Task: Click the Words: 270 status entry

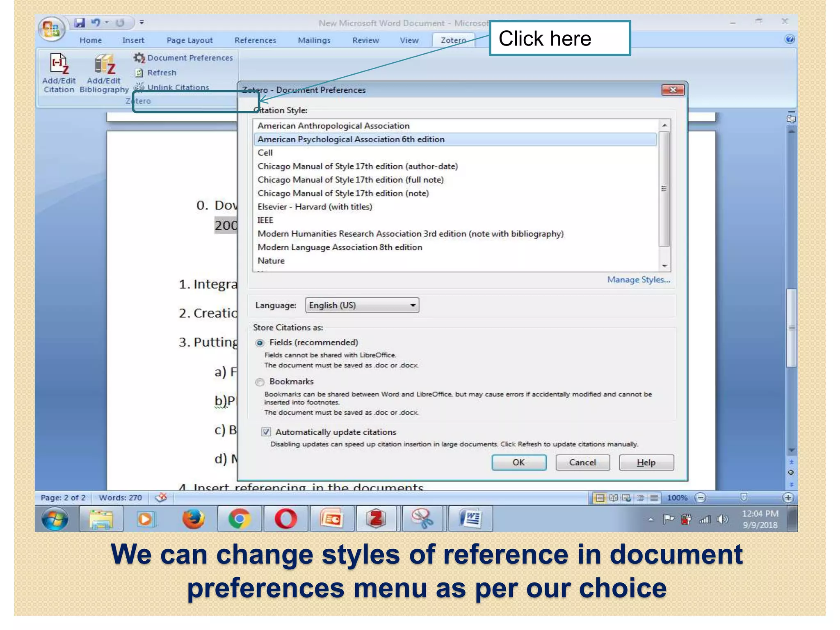Action: [x=120, y=498]
